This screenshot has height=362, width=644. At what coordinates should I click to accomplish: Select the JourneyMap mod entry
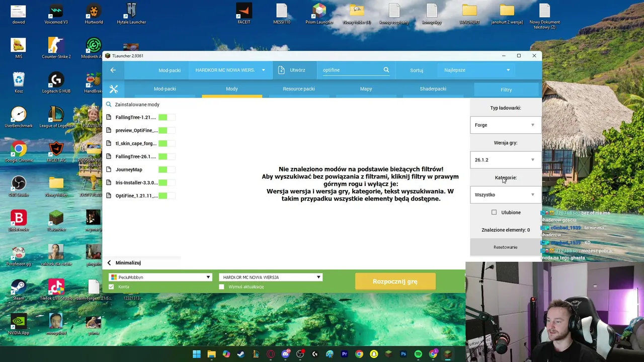129,169
